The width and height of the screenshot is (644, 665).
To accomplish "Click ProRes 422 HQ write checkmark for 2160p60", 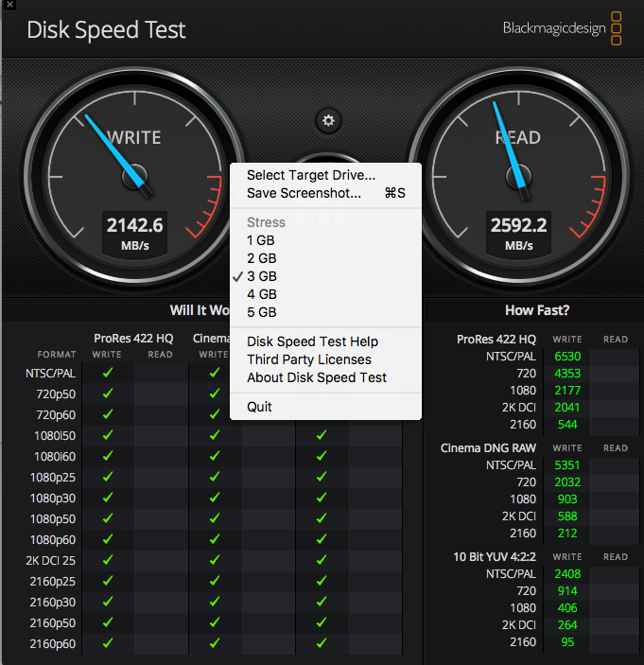I will tap(108, 643).
